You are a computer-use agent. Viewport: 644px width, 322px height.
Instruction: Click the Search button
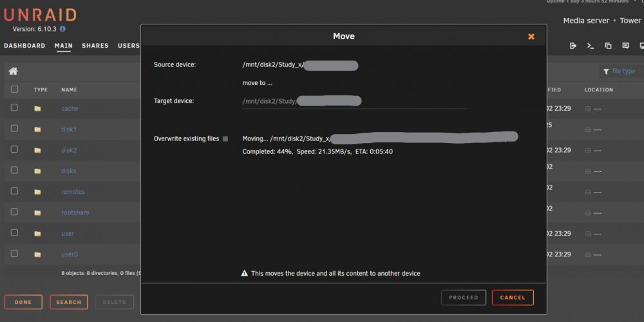coord(69,302)
